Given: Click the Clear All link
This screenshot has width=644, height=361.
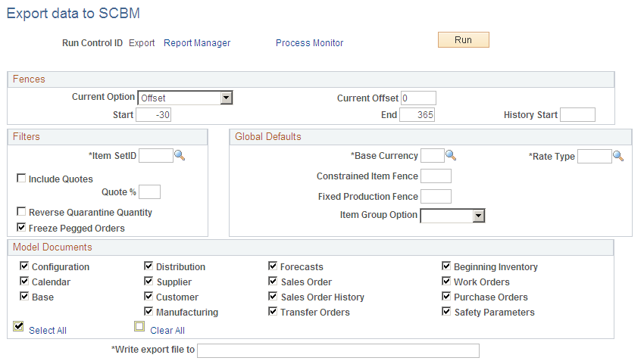Looking at the screenshot, I should pyautogui.click(x=167, y=331).
